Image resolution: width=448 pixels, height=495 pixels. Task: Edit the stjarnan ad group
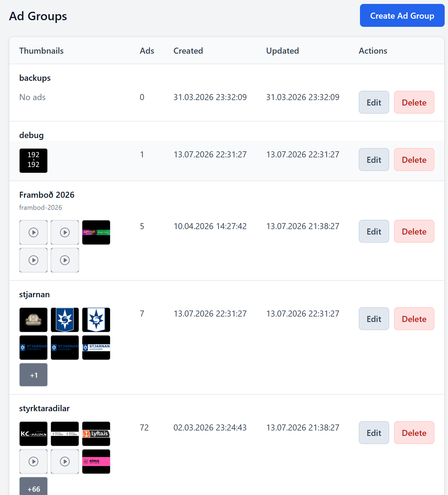[374, 319]
